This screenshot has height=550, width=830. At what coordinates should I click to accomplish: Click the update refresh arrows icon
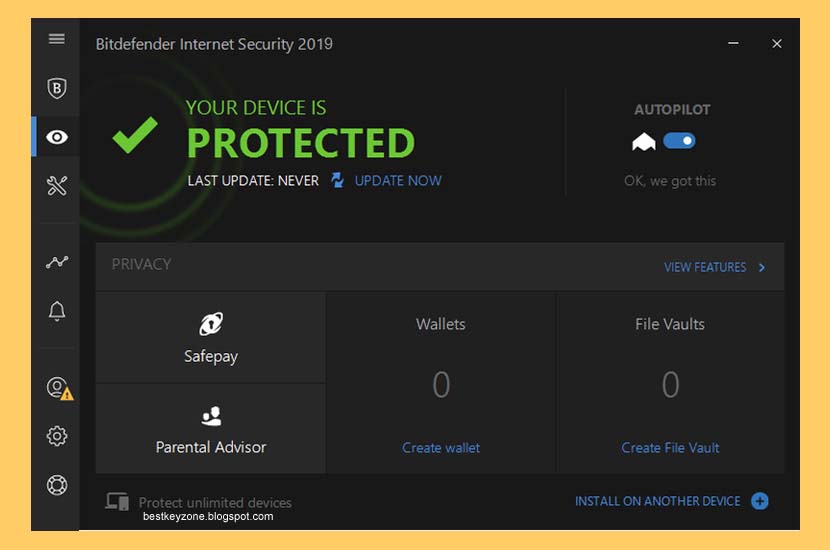[x=337, y=181]
